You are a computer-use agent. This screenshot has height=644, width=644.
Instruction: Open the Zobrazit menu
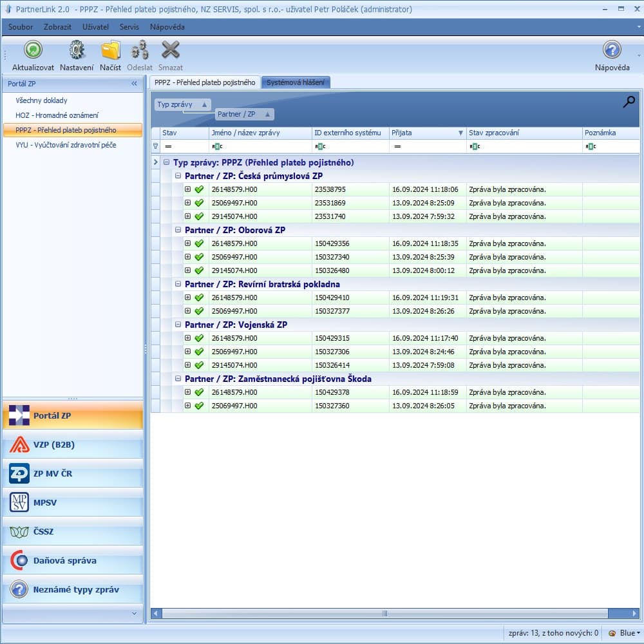[x=57, y=27]
